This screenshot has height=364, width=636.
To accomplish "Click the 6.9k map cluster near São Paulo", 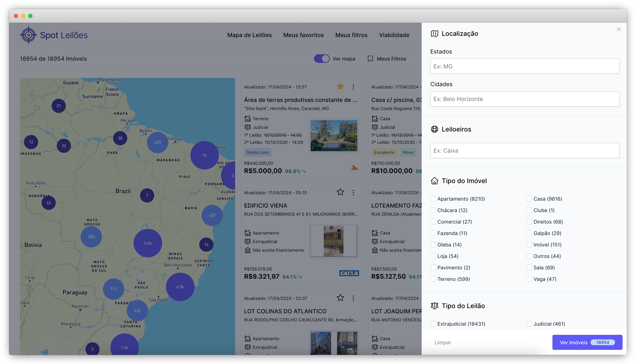I will 180,287.
